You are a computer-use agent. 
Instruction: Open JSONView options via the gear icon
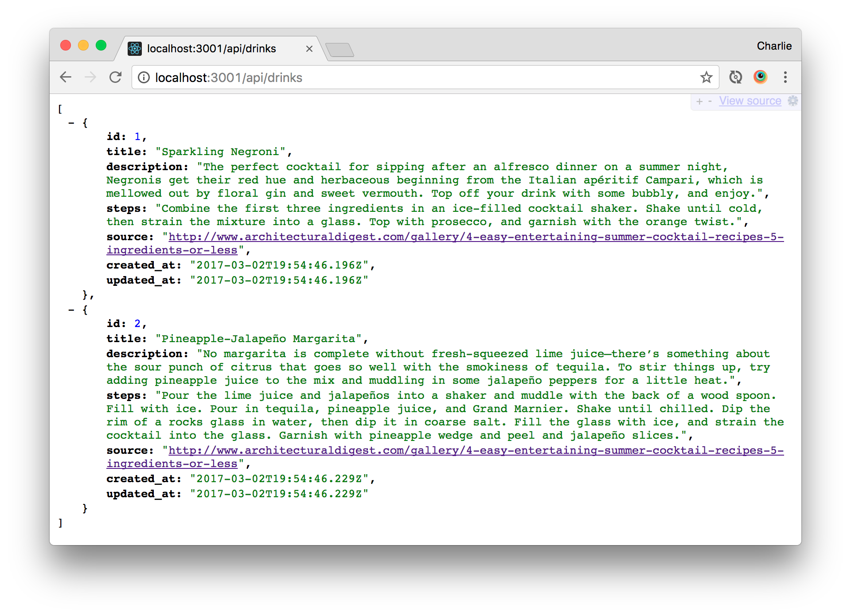(793, 101)
